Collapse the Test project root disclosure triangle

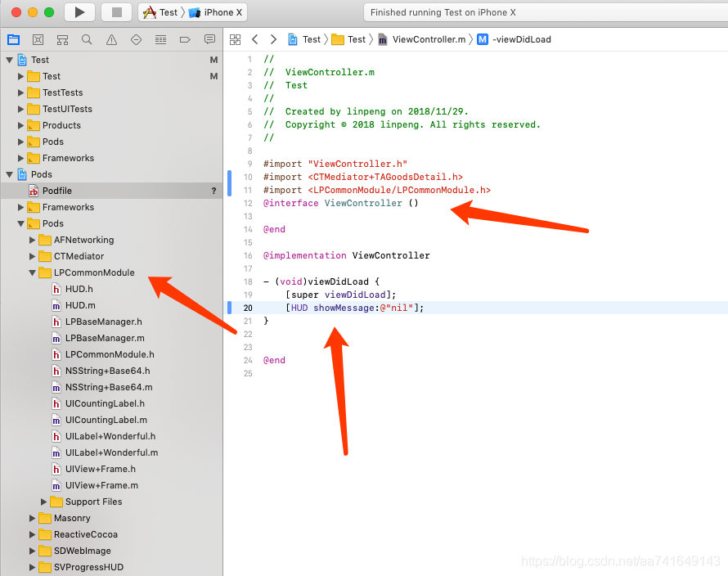coord(9,60)
